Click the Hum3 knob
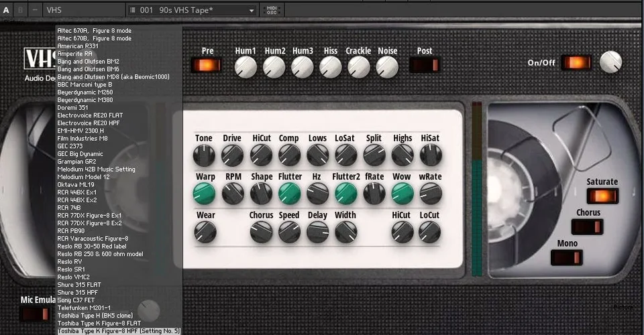The image size is (644, 335). [303, 67]
